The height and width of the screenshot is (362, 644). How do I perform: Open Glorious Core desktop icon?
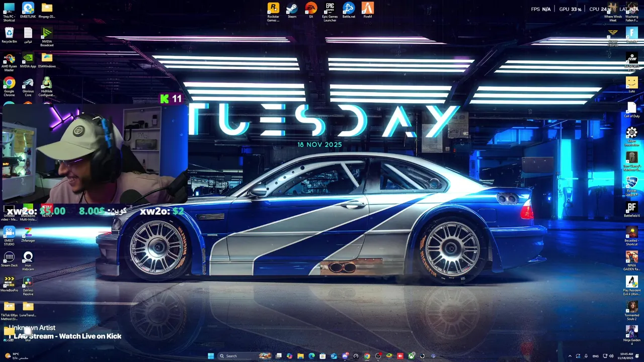pos(28,86)
